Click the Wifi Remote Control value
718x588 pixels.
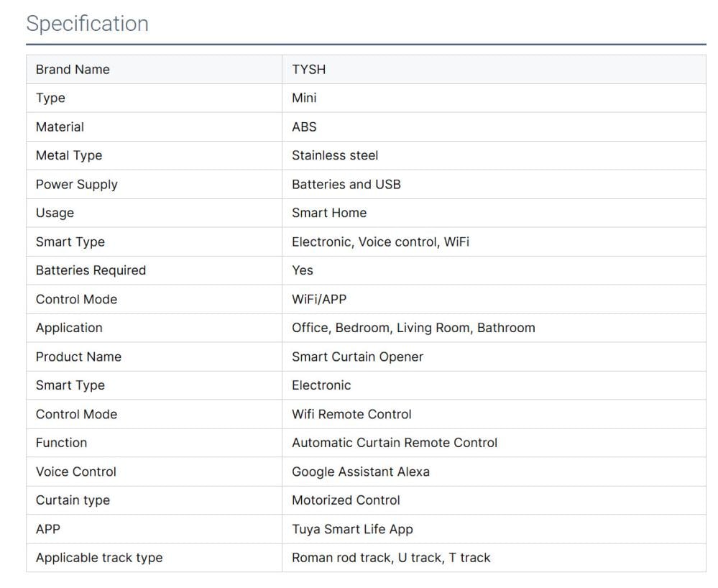[x=351, y=415]
